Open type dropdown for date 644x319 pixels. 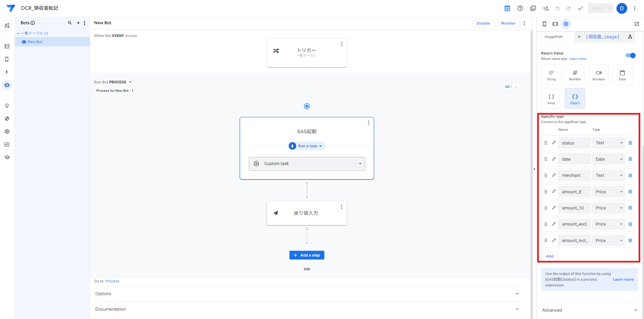point(608,159)
